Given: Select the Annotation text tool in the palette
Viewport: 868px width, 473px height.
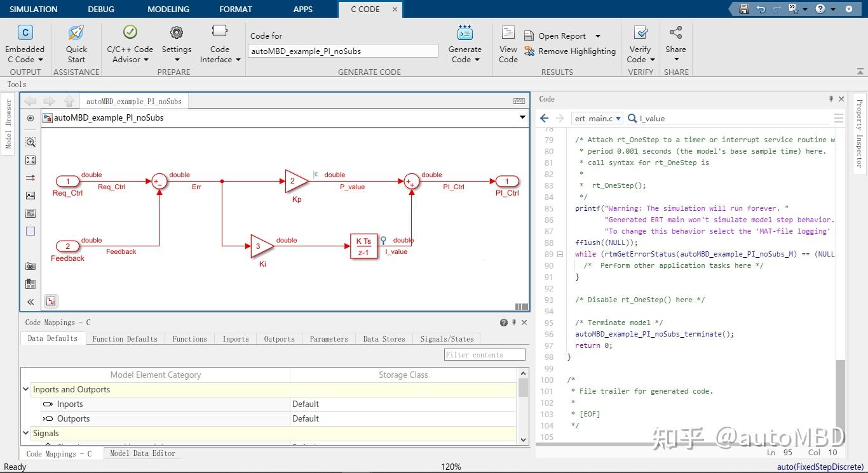Looking at the screenshot, I should click(x=31, y=196).
